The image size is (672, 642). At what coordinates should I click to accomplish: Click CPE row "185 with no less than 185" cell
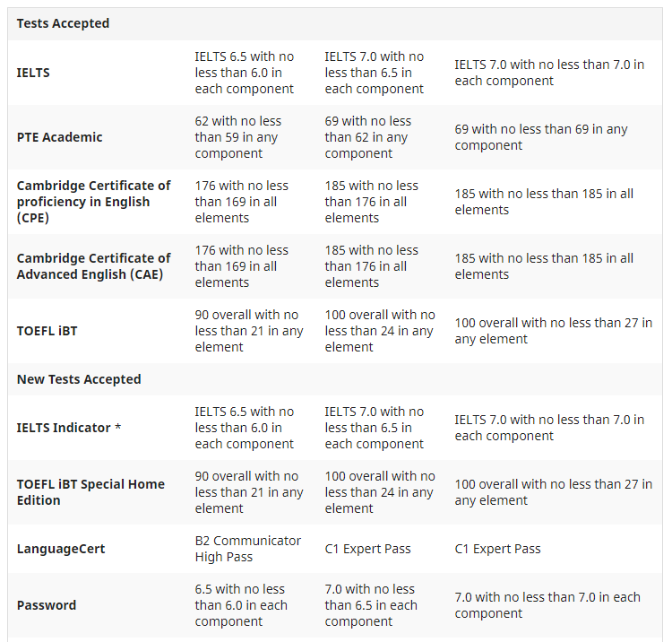tap(544, 202)
